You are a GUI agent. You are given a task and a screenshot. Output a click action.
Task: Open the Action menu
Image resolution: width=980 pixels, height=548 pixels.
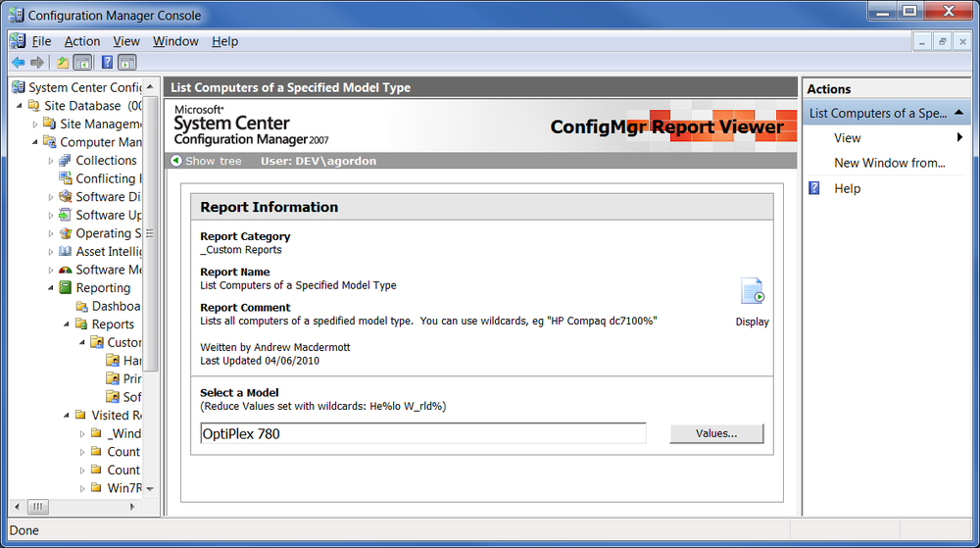click(82, 41)
